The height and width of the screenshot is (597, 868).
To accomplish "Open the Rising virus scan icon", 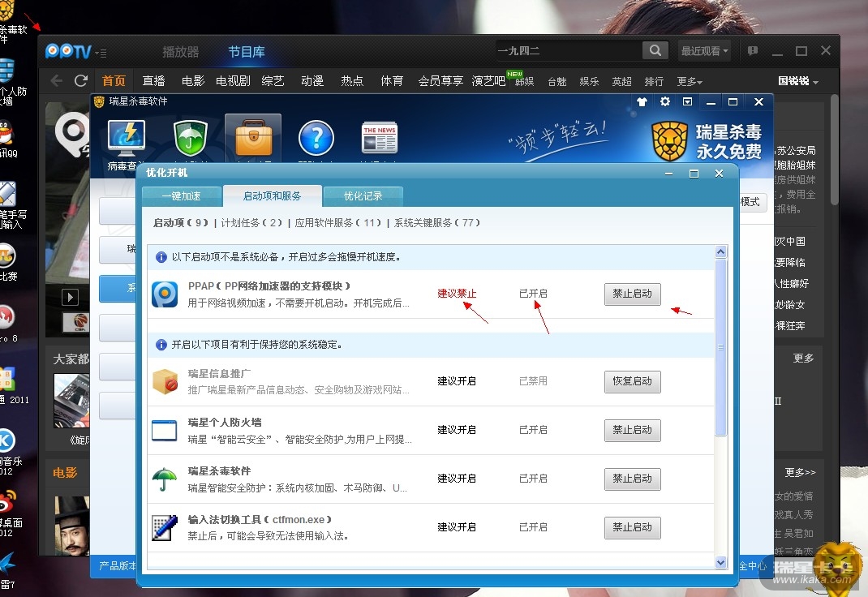I will pyautogui.click(x=127, y=139).
